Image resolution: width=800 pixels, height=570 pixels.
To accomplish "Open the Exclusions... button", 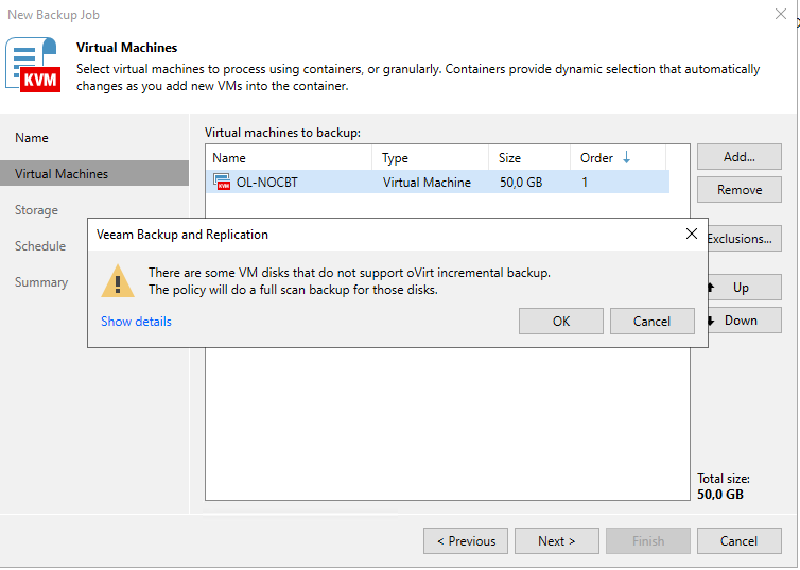I will tap(744, 238).
